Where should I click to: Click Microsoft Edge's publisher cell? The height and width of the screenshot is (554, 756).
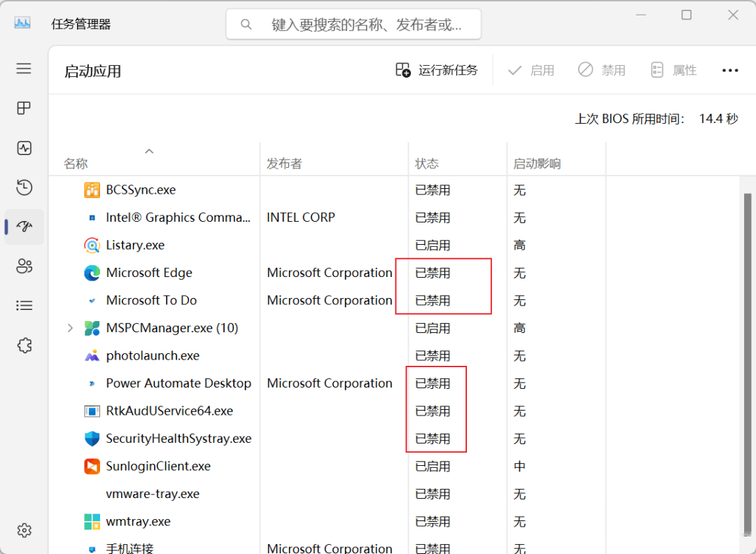[x=330, y=273]
